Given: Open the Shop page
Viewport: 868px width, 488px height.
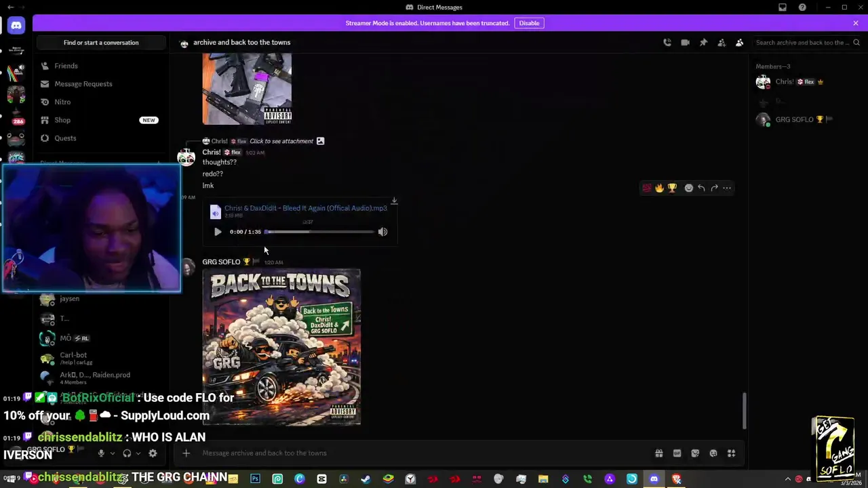Looking at the screenshot, I should coord(101,120).
